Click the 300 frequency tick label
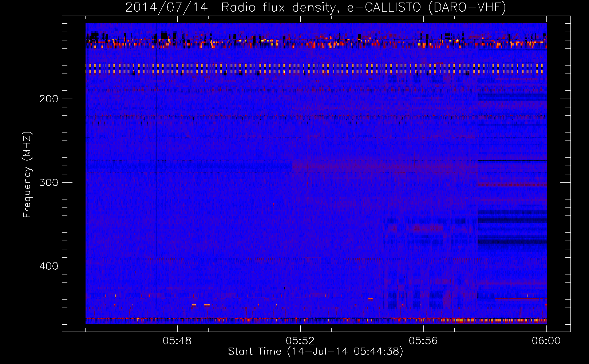This screenshot has height=364, width=589. 49,182
